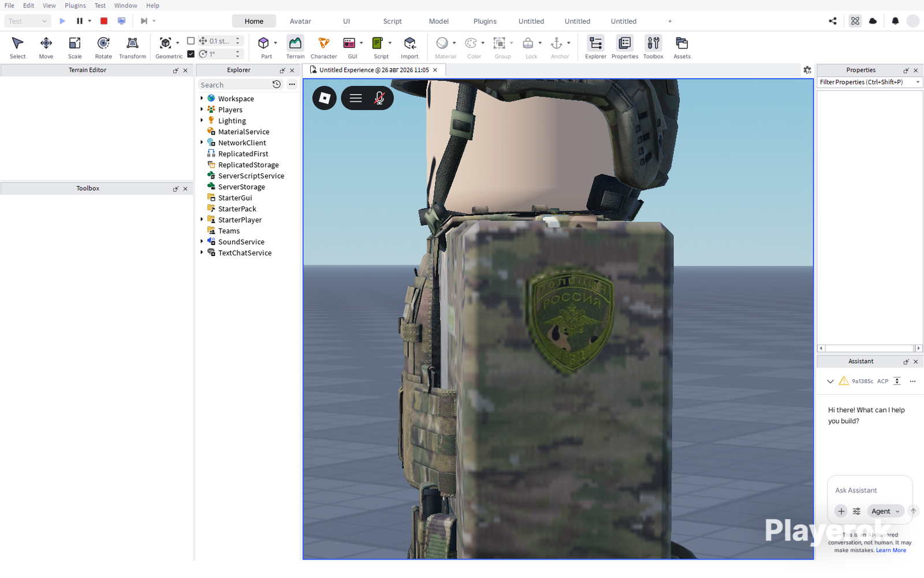924x578 pixels.
Task: Activate the Move tool
Action: pos(46,47)
